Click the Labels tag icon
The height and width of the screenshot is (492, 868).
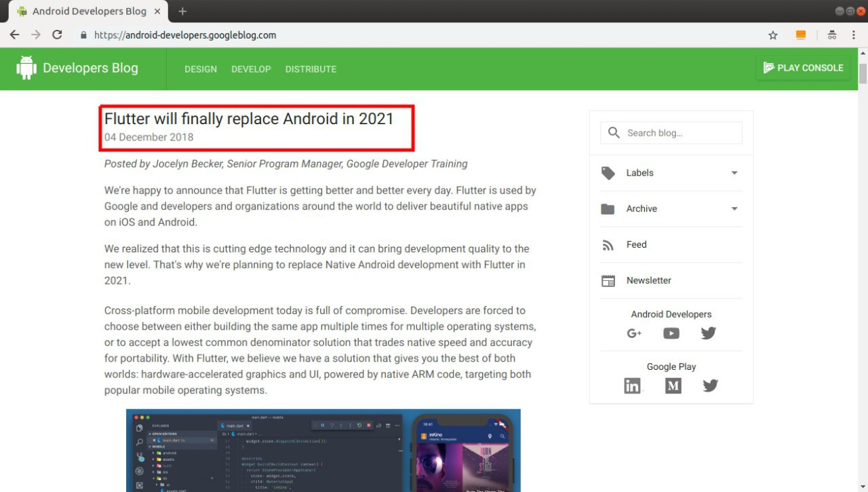click(608, 173)
